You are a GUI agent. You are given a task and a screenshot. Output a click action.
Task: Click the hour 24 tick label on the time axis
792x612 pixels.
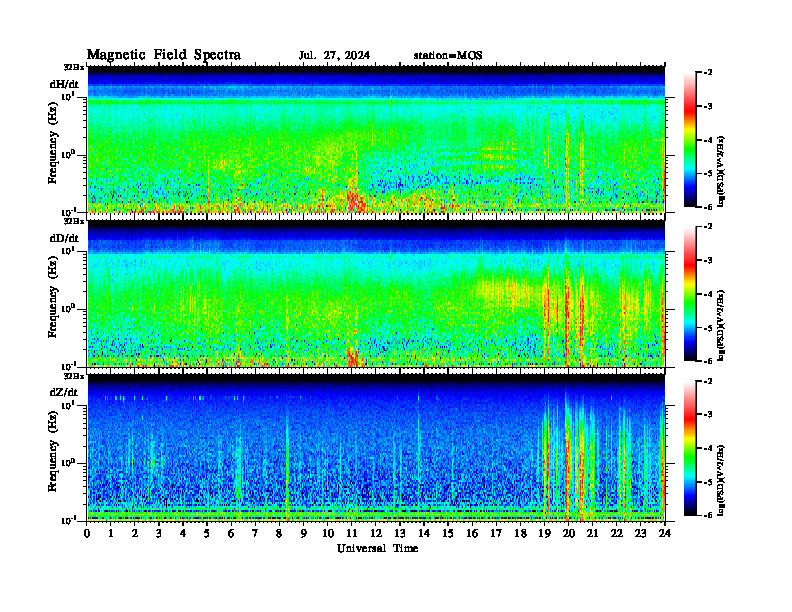665,534
